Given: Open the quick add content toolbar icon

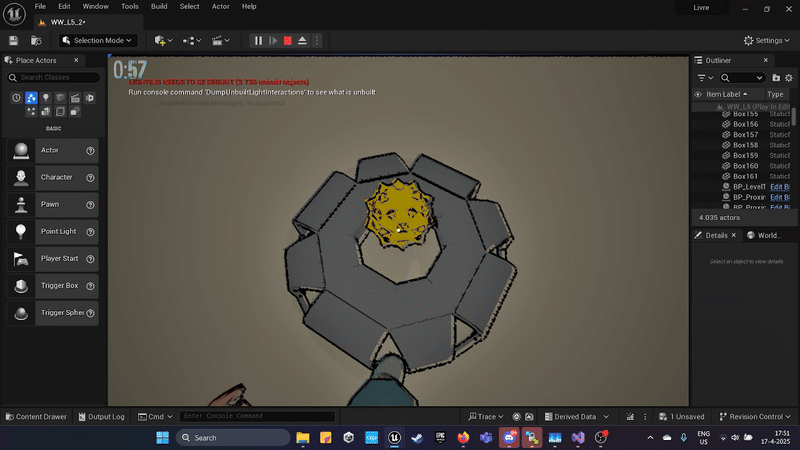Looking at the screenshot, I should (163, 41).
